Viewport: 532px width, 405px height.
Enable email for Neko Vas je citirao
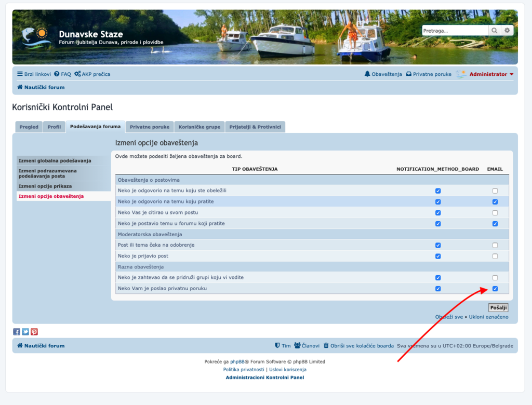coord(495,213)
